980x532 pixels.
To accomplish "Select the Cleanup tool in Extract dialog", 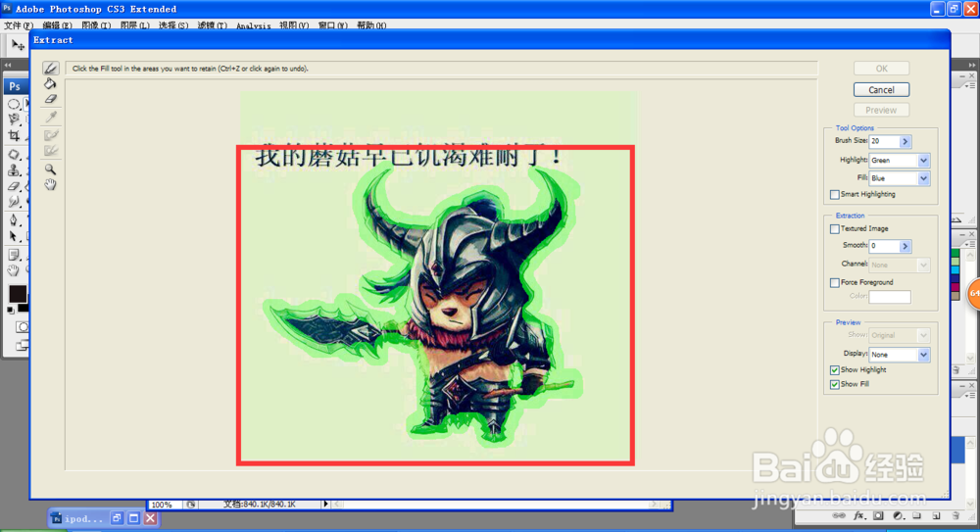I will (51, 135).
